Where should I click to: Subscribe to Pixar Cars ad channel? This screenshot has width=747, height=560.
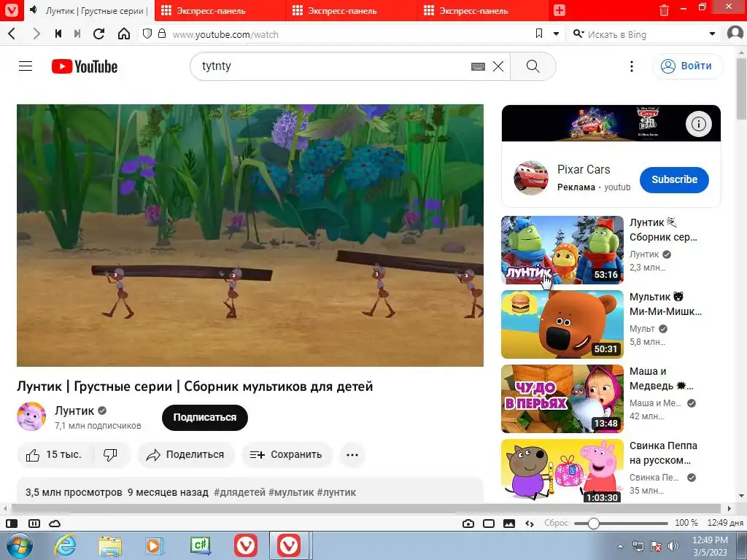(x=674, y=179)
